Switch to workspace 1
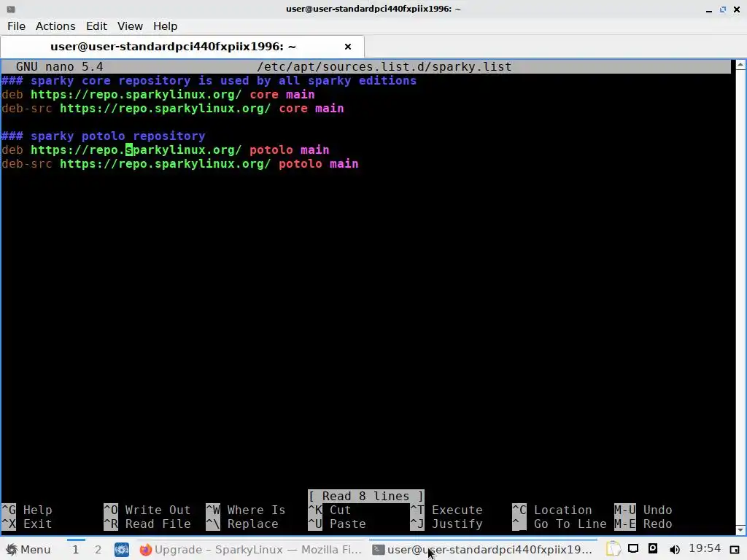Viewport: 747px width, 560px height. pyautogui.click(x=75, y=550)
